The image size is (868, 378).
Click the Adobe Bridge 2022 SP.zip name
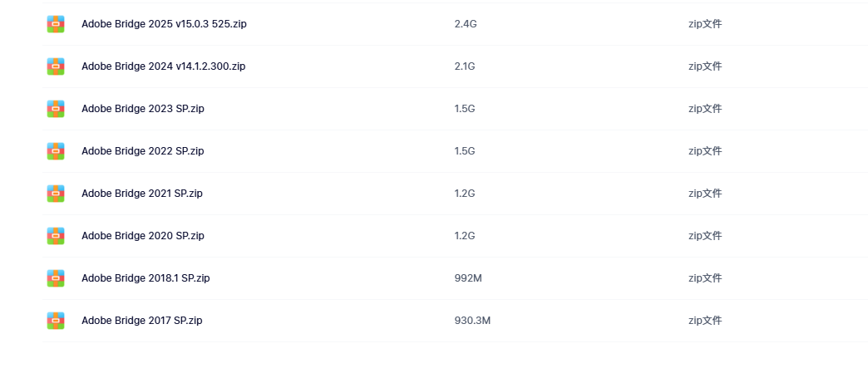point(143,151)
